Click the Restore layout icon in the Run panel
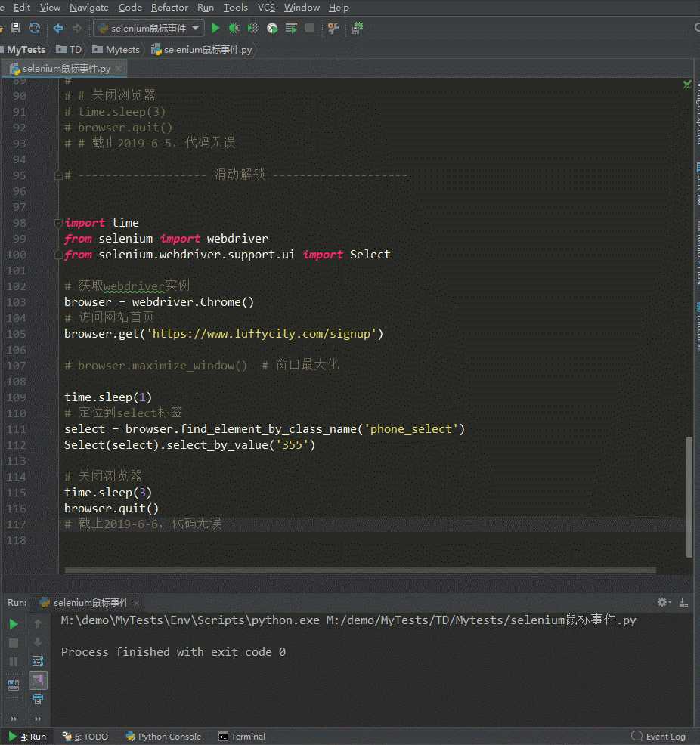 point(14,685)
